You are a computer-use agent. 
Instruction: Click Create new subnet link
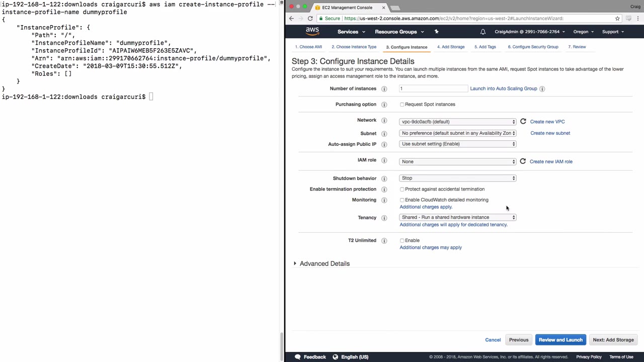coord(550,133)
